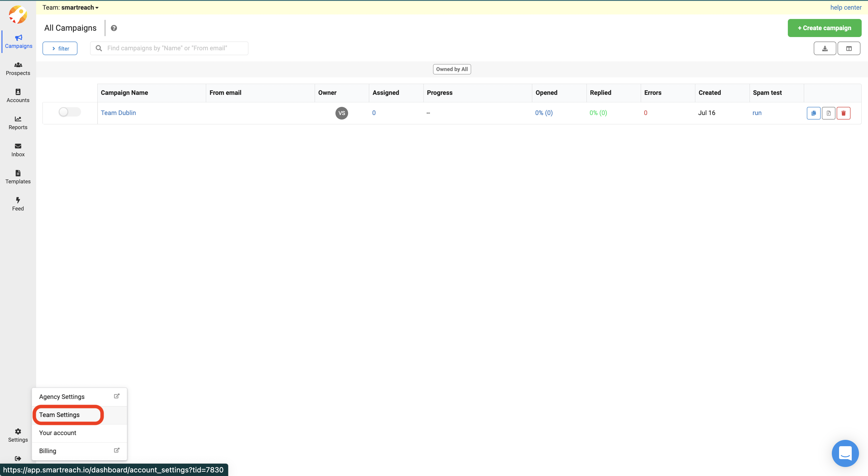Open the Reports section
868x476 pixels.
(18, 123)
